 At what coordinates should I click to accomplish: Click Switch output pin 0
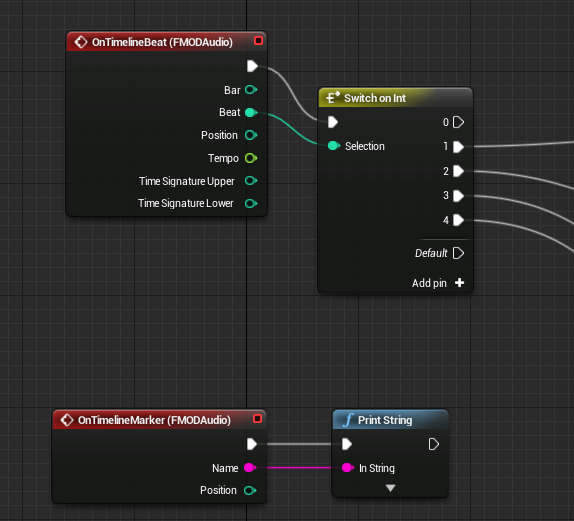click(x=458, y=122)
